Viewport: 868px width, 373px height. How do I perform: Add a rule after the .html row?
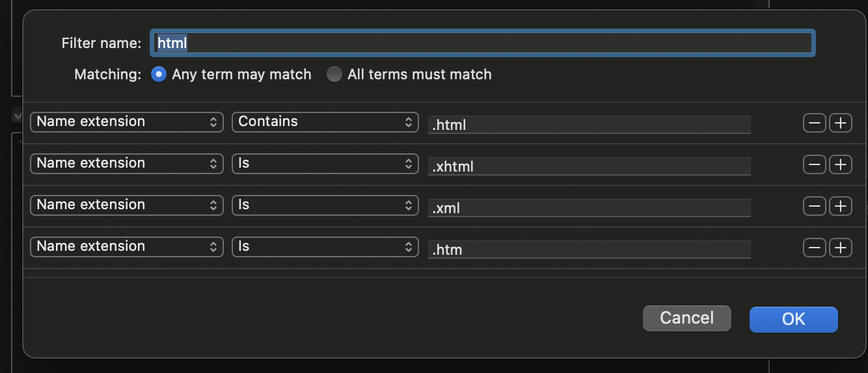tap(841, 123)
